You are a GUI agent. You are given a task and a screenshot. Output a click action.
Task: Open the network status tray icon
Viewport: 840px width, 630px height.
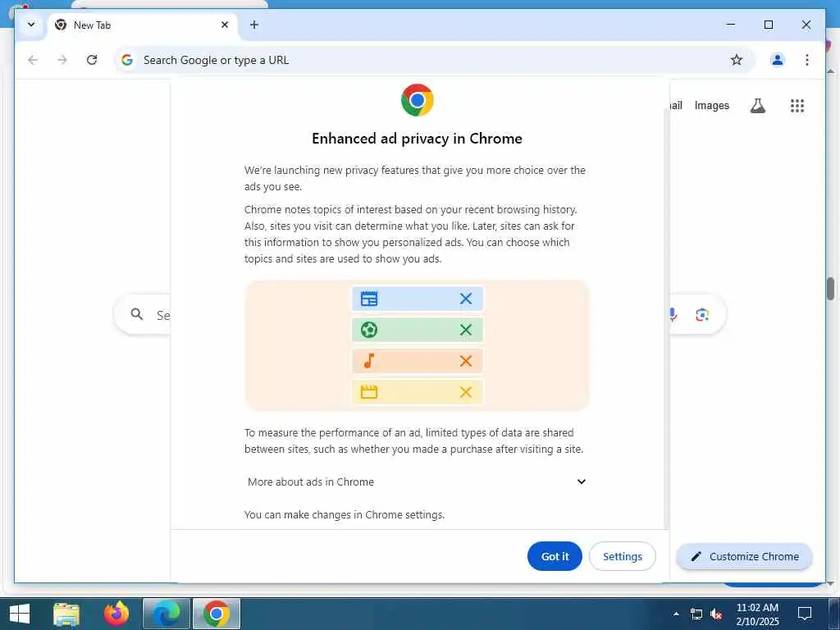696,614
